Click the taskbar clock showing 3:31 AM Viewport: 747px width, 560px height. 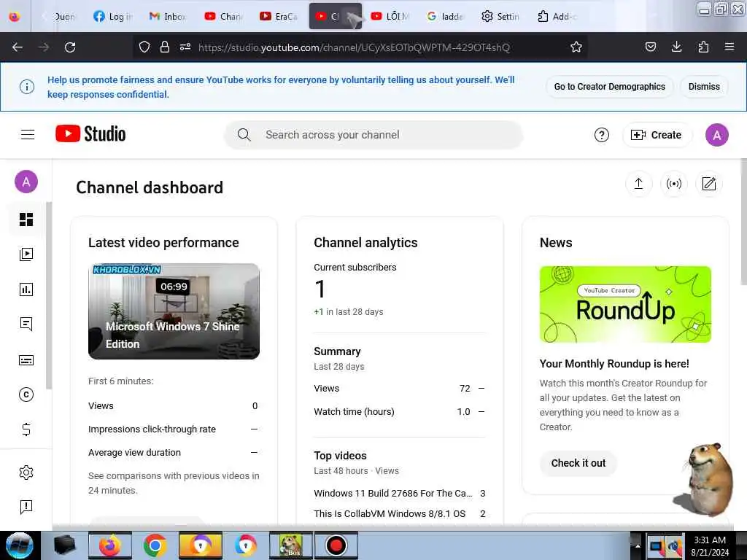[710, 546]
